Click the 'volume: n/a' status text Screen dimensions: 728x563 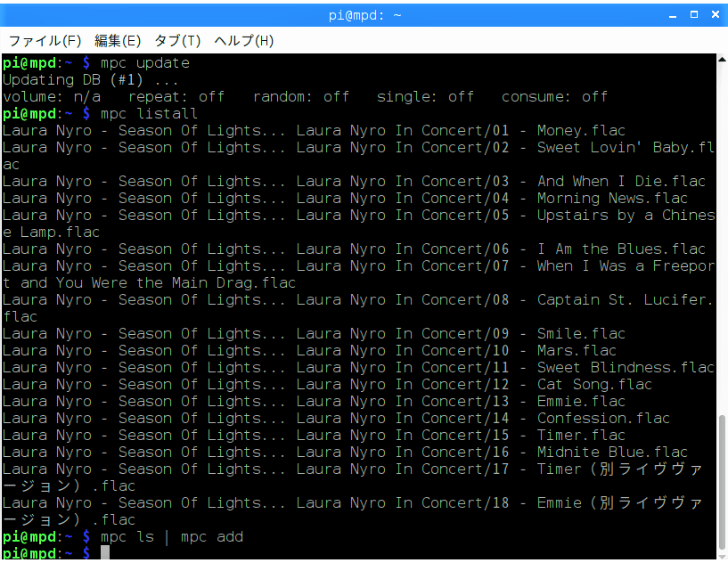click(52, 96)
